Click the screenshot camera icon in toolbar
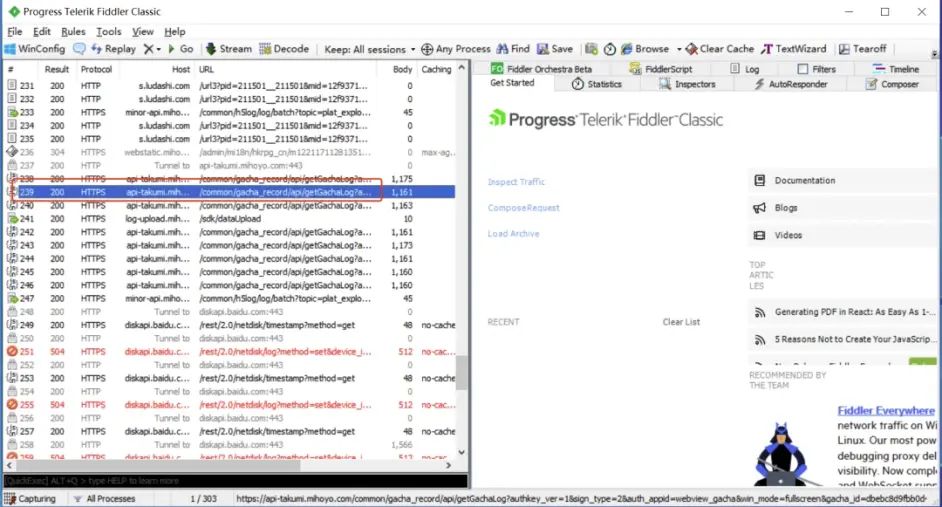The image size is (942, 507). [x=591, y=49]
